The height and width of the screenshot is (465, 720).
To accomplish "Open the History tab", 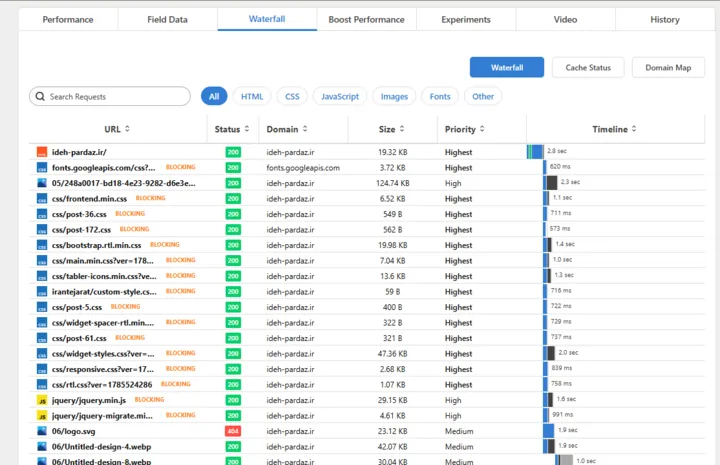I will point(665,19).
